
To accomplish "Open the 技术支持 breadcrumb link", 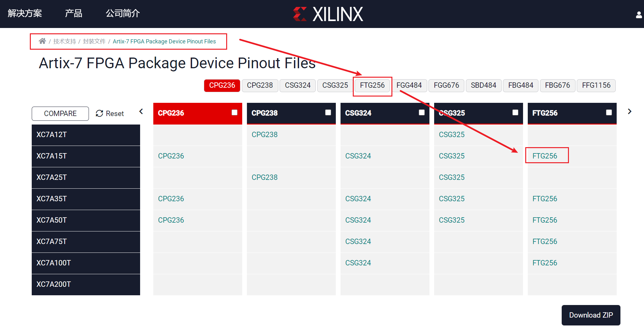I will 64,41.
